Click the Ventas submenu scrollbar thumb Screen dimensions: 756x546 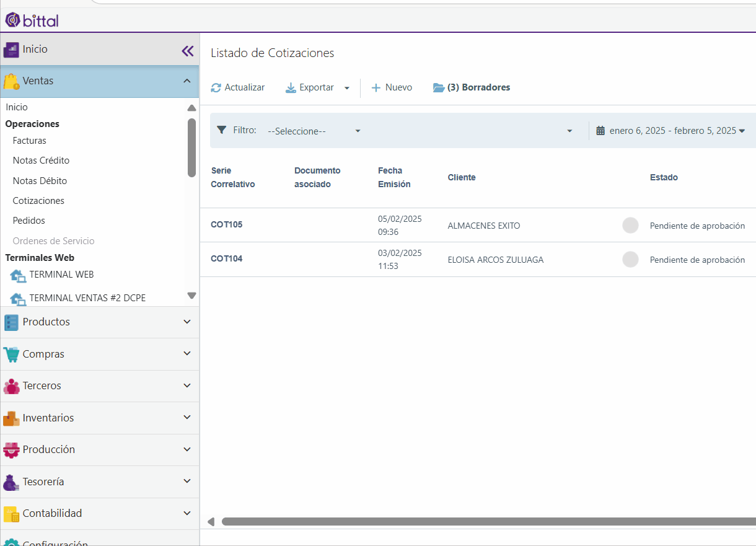tap(191, 148)
